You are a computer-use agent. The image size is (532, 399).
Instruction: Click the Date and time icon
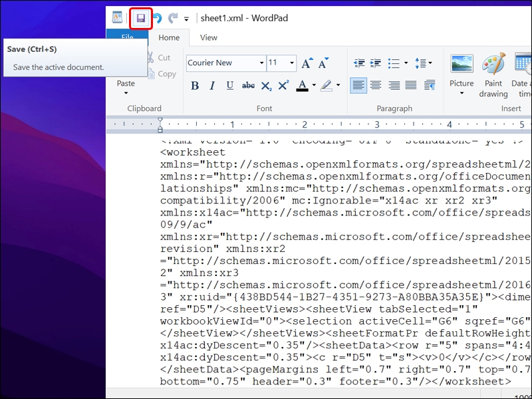tap(523, 64)
